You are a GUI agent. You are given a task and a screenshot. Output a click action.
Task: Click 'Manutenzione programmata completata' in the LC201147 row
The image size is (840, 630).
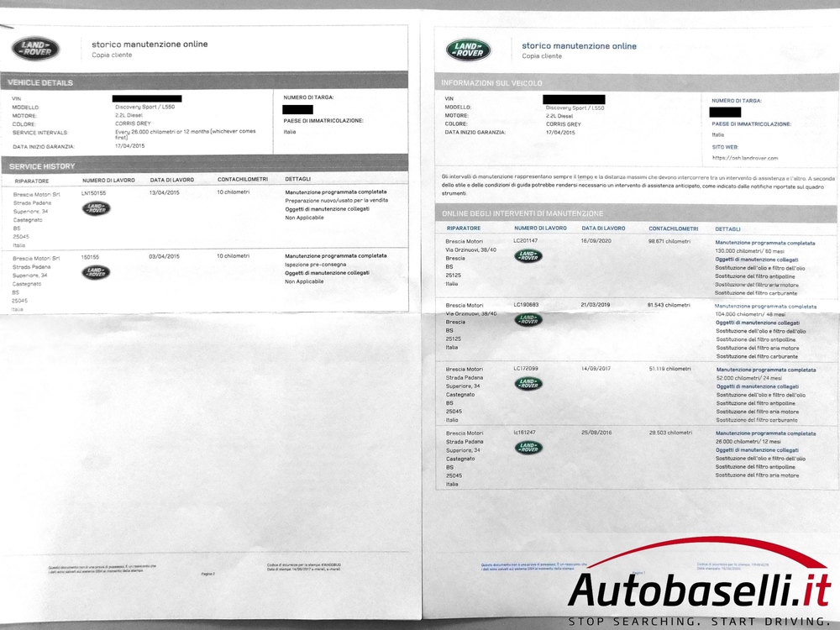click(765, 243)
